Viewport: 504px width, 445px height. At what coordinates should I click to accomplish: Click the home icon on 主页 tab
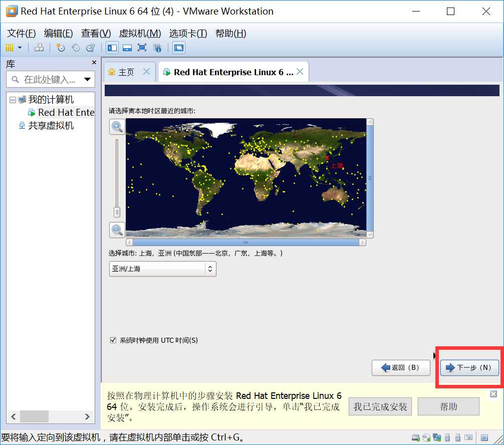(x=112, y=72)
